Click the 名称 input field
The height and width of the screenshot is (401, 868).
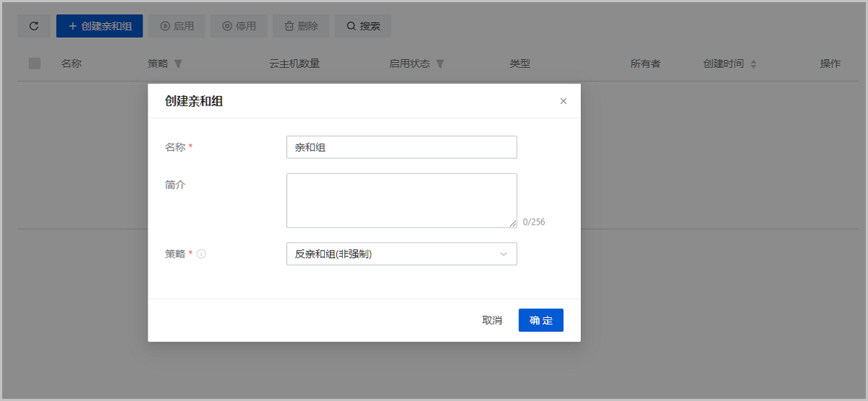pos(401,147)
